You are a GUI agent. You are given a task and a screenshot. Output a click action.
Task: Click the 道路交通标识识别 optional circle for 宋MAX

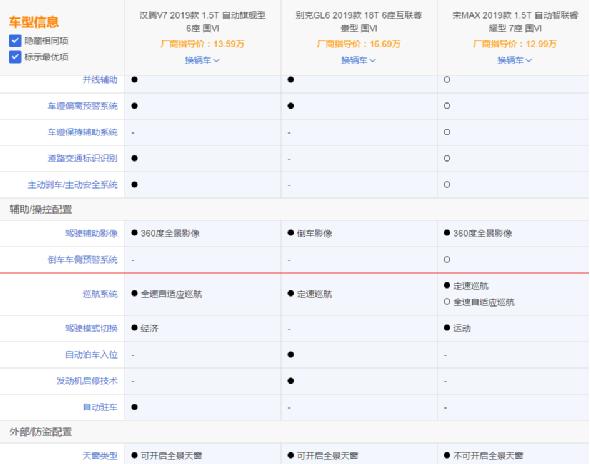[x=447, y=158]
